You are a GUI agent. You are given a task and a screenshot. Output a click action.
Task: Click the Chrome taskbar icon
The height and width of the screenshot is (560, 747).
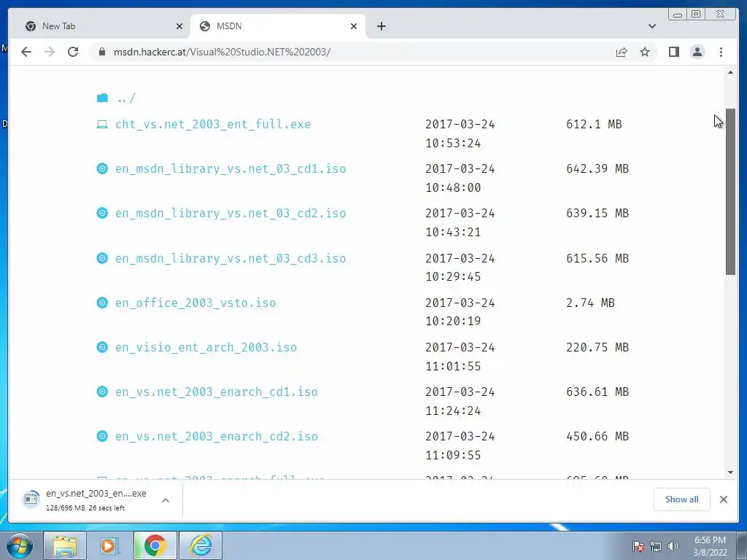155,545
